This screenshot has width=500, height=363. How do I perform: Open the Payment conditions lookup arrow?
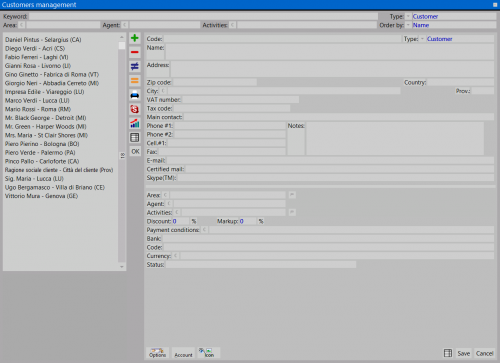[x=204, y=230]
